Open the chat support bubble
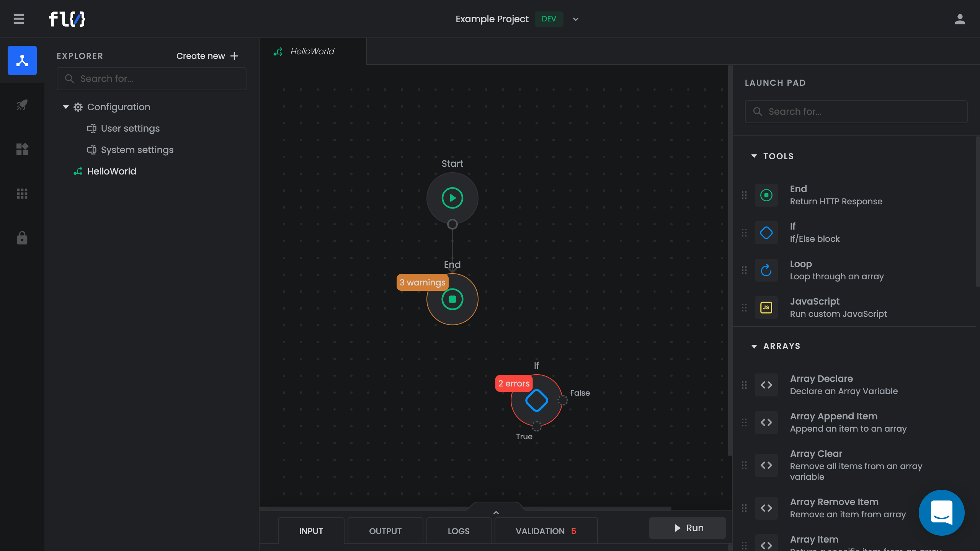Image resolution: width=980 pixels, height=551 pixels. pos(941,512)
